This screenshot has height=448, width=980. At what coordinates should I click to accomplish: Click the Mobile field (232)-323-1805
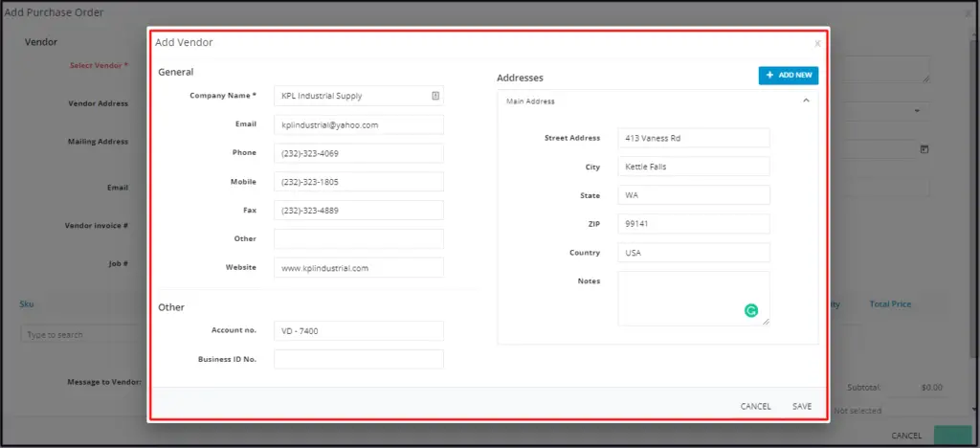pos(359,182)
